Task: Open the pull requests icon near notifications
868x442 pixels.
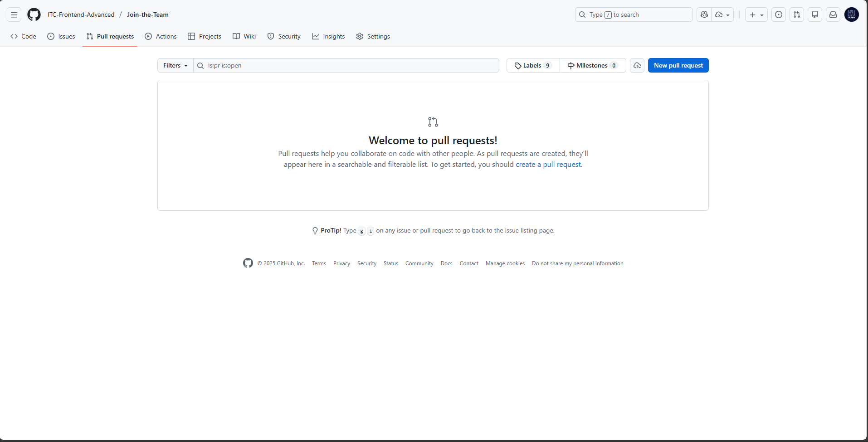Action: click(x=797, y=15)
